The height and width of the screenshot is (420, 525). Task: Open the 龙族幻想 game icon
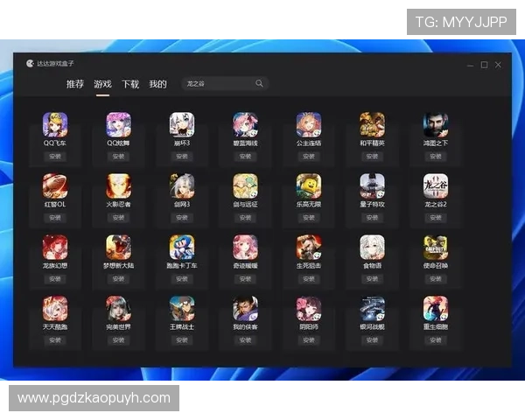click(55, 247)
